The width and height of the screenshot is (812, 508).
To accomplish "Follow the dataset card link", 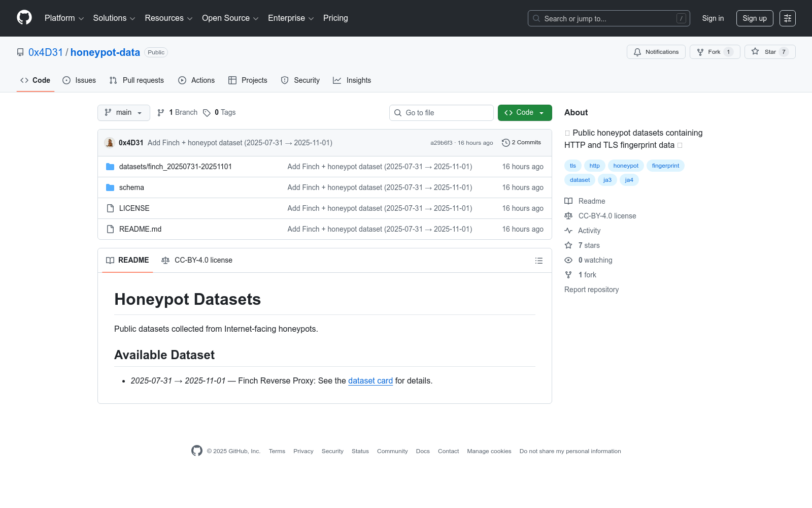I will pyautogui.click(x=370, y=380).
